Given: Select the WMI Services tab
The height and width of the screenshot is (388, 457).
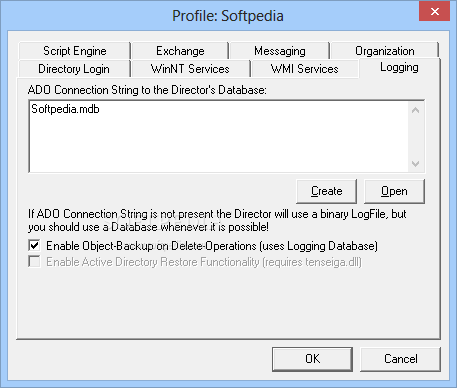Looking at the screenshot, I should (x=304, y=69).
